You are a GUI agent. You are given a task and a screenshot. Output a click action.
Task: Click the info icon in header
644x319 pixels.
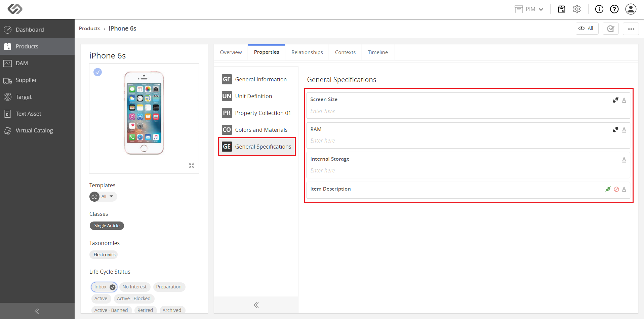[599, 9]
